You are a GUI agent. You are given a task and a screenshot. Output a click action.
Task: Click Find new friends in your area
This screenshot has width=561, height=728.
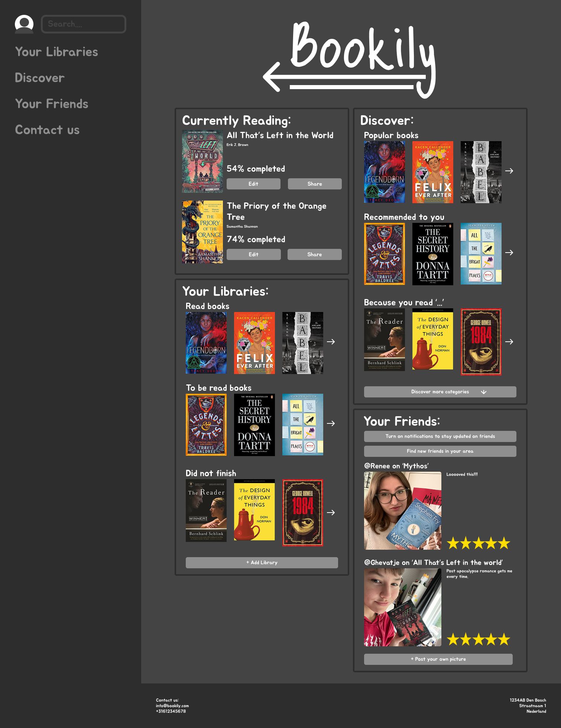click(x=440, y=451)
